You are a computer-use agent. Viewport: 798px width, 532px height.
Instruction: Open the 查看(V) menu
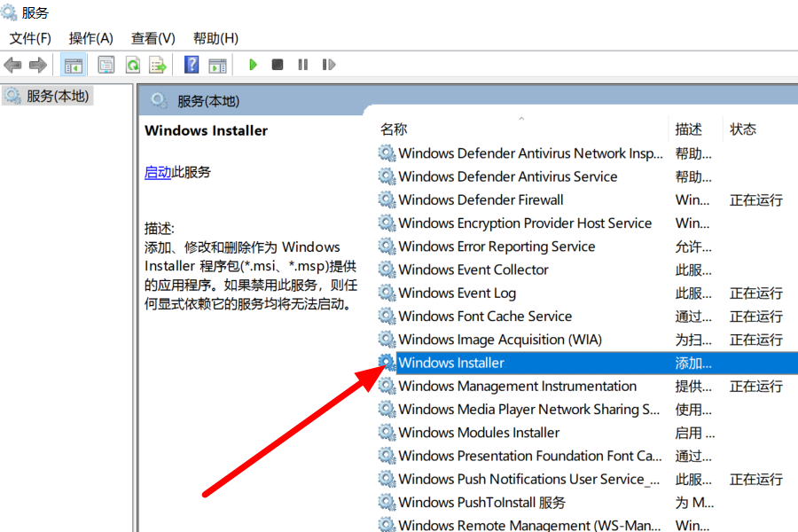tap(153, 38)
